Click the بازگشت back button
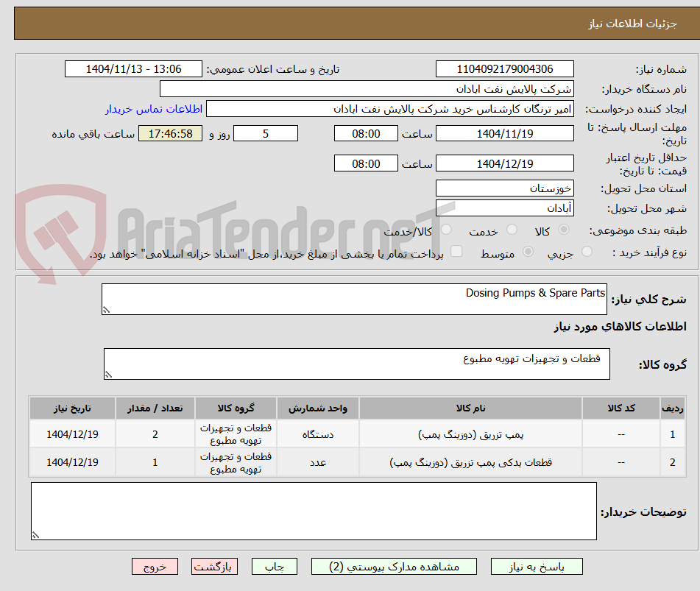The height and width of the screenshot is (591, 700). click(214, 567)
